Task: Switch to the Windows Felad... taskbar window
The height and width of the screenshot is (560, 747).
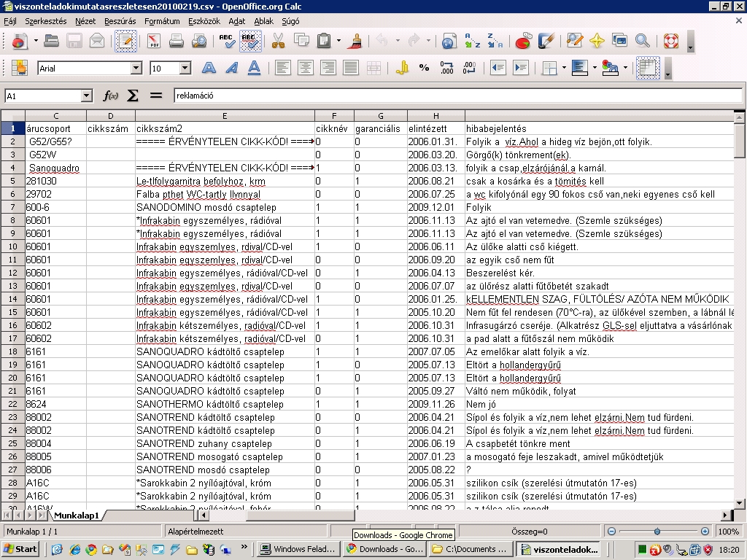Action: tap(299, 549)
